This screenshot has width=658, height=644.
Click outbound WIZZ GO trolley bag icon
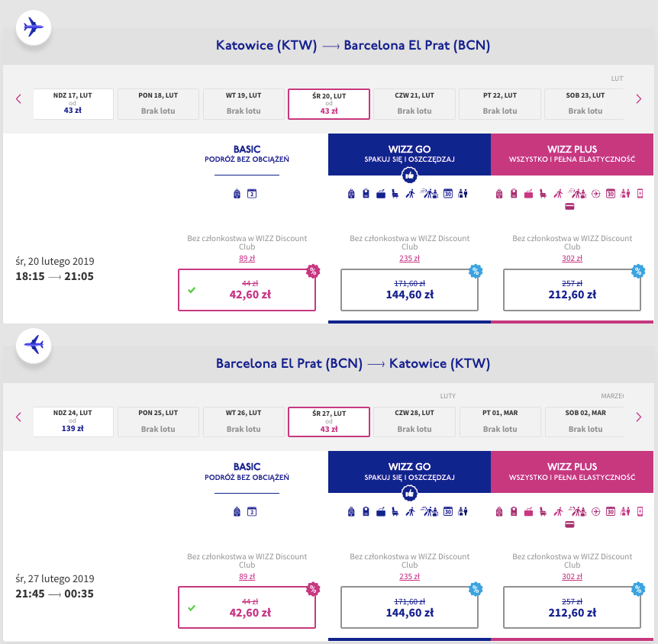[x=366, y=194]
